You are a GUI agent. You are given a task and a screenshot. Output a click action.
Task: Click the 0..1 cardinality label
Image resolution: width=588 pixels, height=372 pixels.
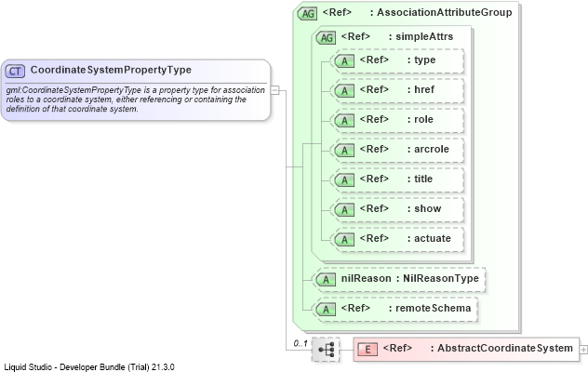click(x=301, y=343)
